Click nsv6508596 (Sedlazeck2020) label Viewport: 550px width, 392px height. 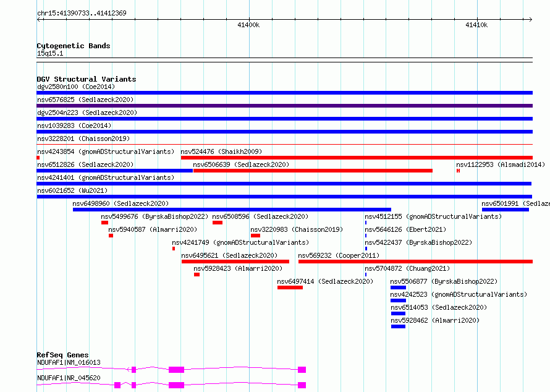[x=260, y=216]
